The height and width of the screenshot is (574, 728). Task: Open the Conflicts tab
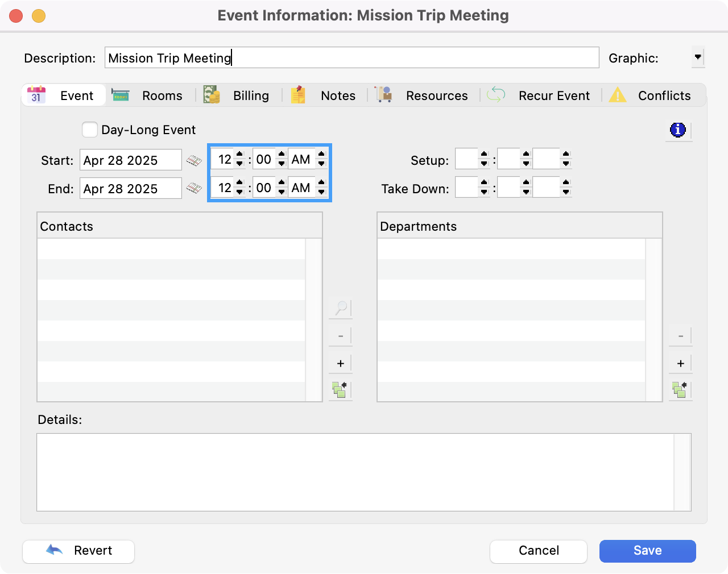(x=652, y=95)
